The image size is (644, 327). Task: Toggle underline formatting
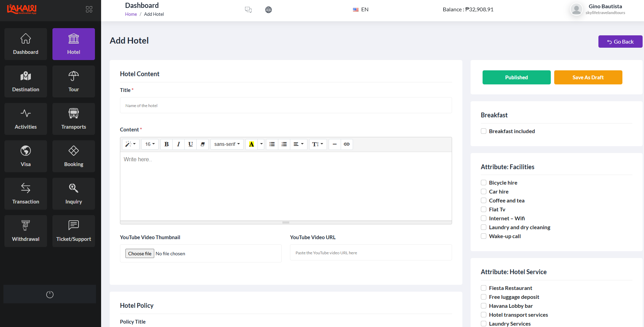[x=191, y=144]
